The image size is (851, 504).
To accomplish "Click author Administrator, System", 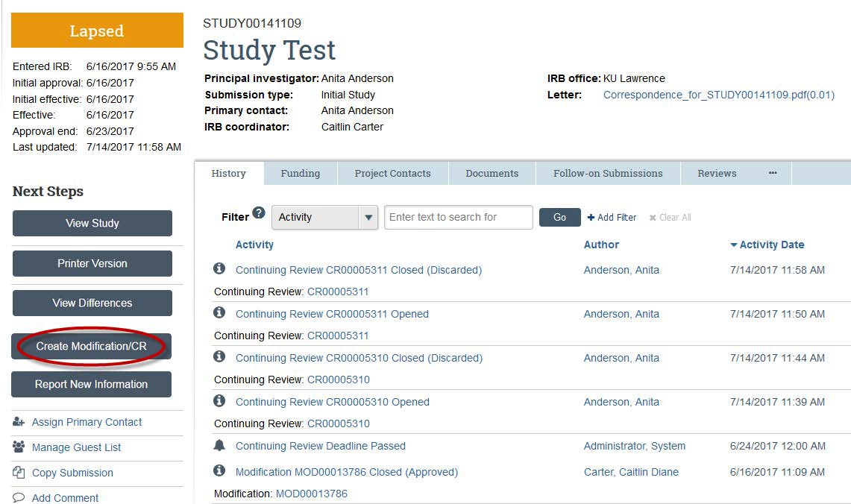I will (x=635, y=445).
